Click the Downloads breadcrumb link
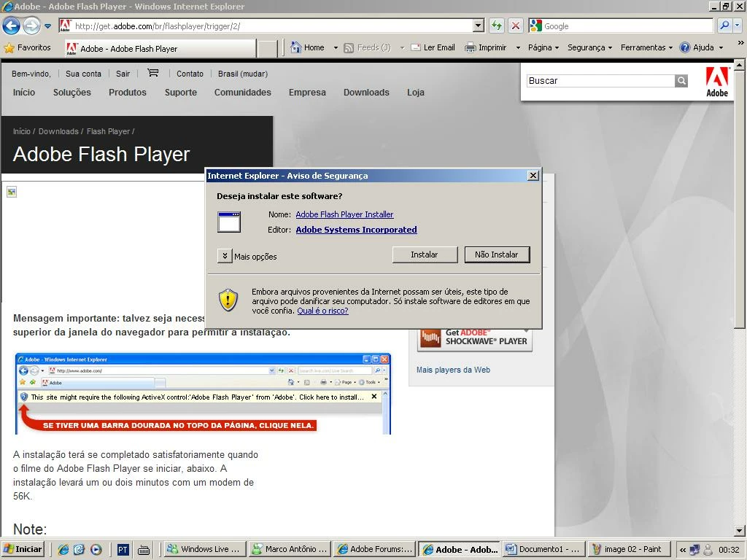The height and width of the screenshot is (560, 747). tap(58, 131)
